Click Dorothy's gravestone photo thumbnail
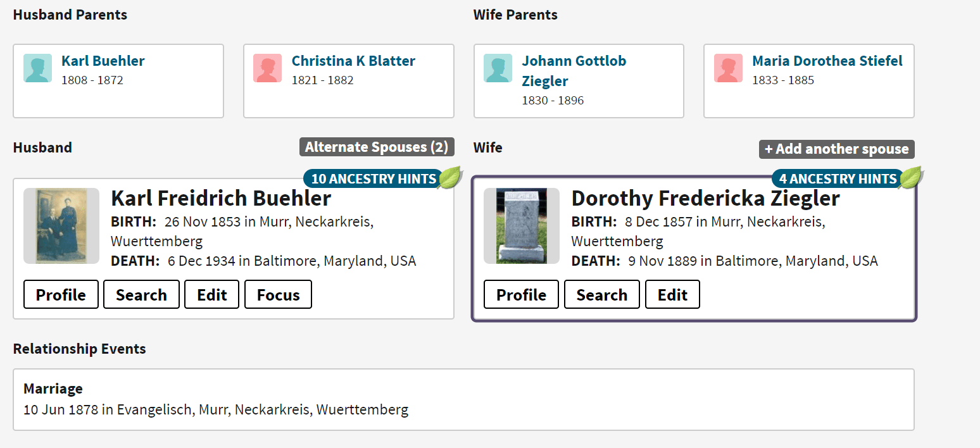Screen dimensions: 980x448 521,226
